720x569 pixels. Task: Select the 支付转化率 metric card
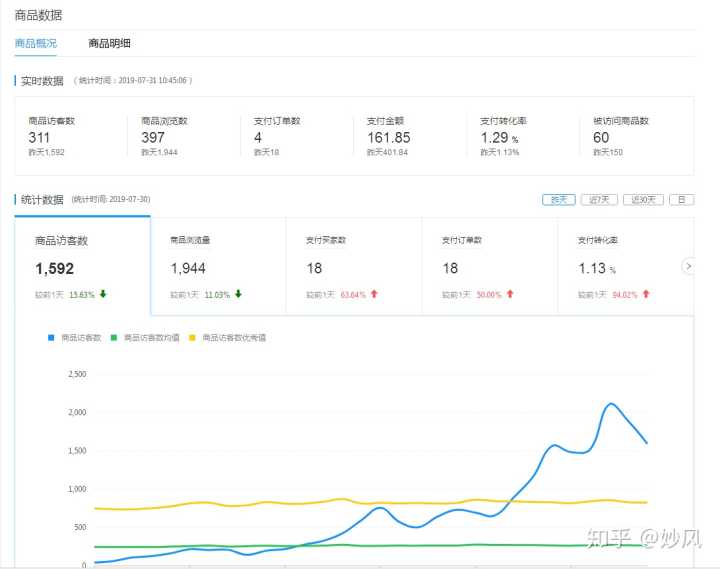[x=622, y=266]
